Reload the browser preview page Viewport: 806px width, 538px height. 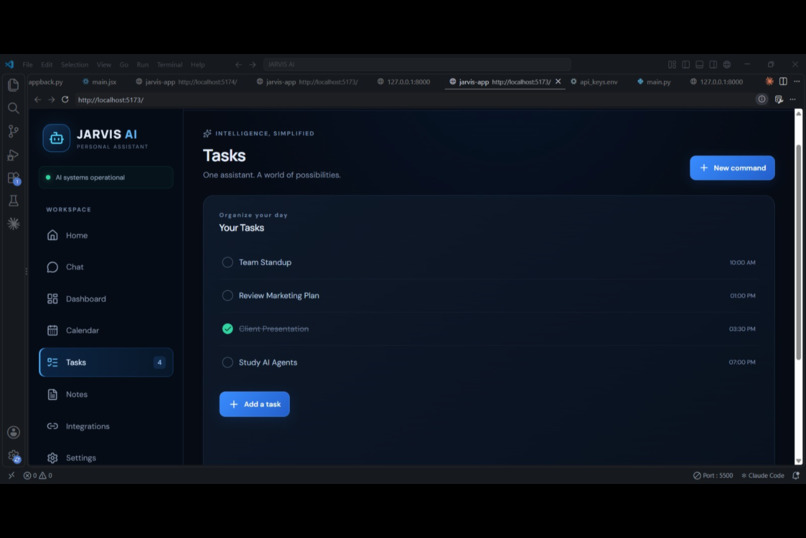(65, 100)
